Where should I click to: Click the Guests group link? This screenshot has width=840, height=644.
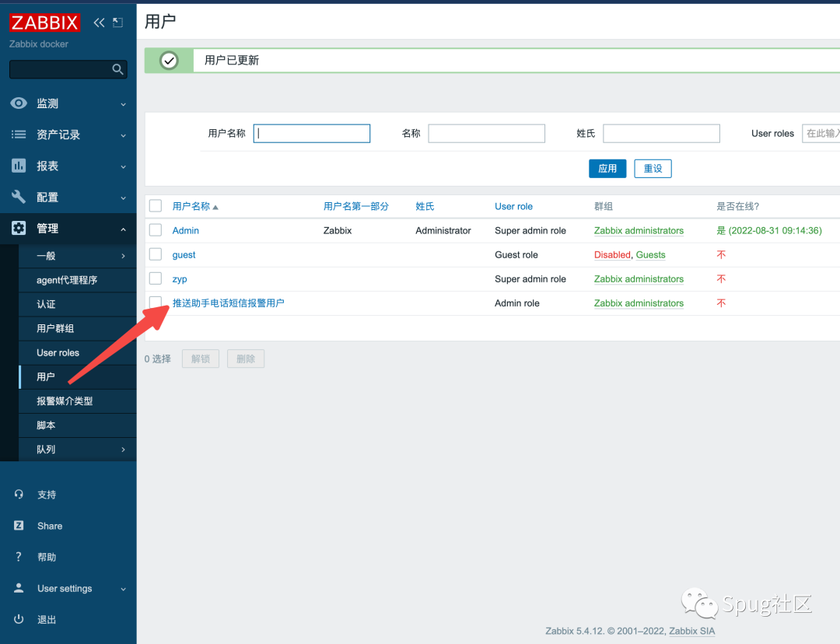pos(650,255)
